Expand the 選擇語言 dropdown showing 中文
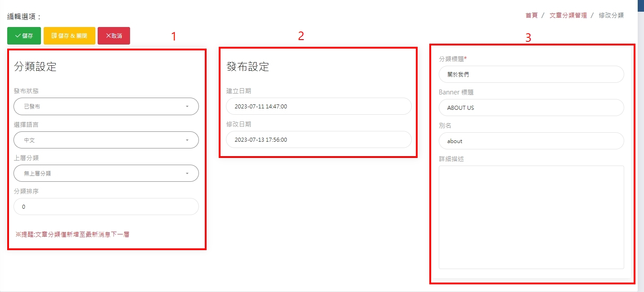The image size is (644, 292). pos(106,140)
